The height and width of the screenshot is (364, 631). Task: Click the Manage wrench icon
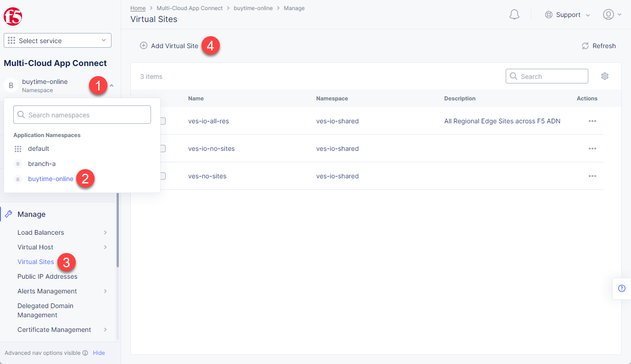point(9,214)
